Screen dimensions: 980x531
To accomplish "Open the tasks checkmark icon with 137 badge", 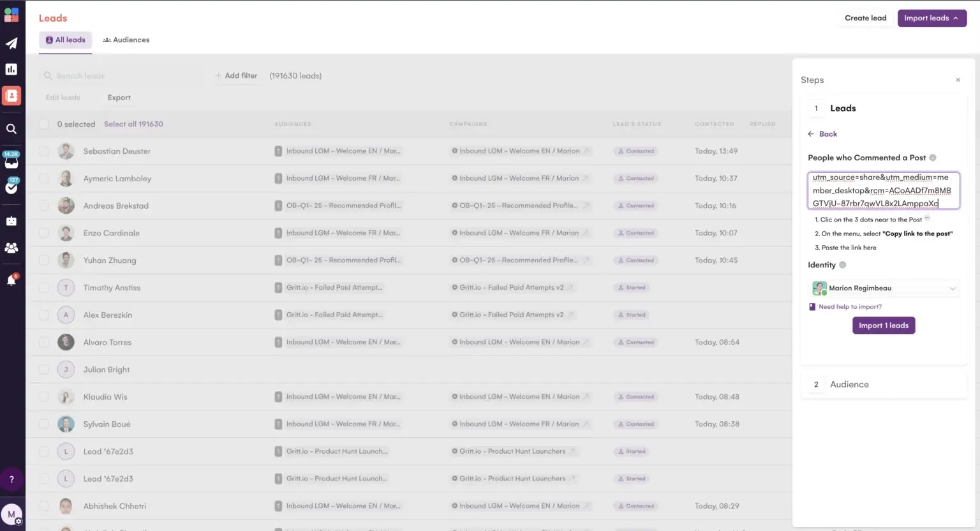I will (11, 186).
